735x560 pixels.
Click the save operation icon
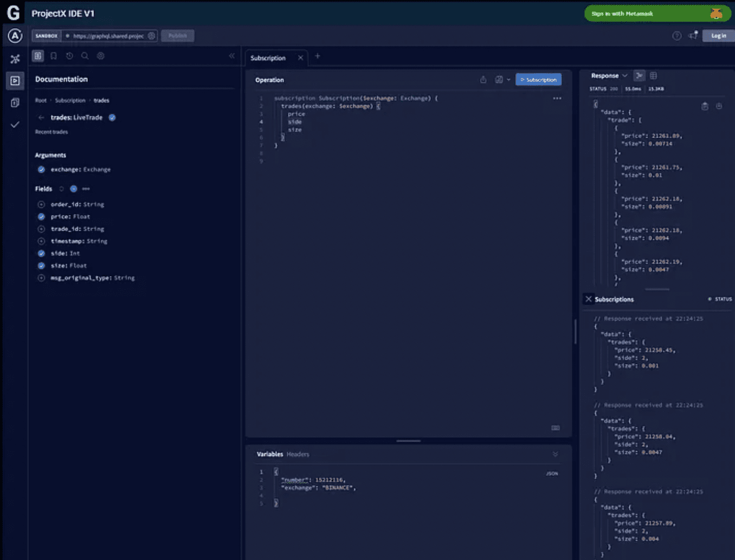click(499, 80)
